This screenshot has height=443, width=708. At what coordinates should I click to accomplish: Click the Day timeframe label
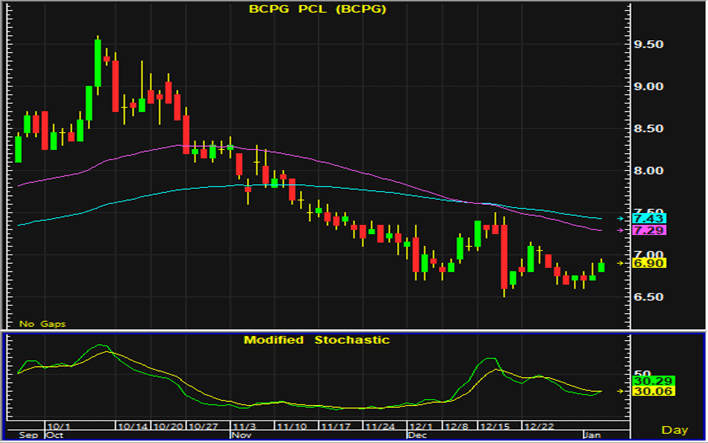[677, 429]
